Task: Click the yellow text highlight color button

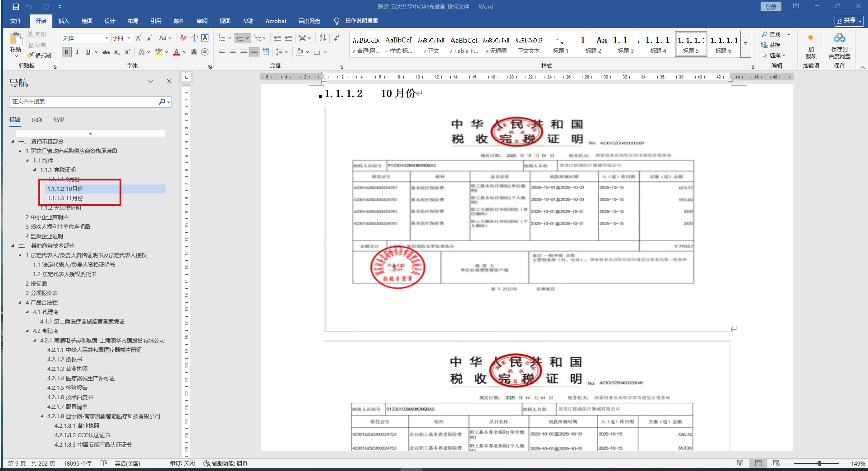Action: coord(158,52)
